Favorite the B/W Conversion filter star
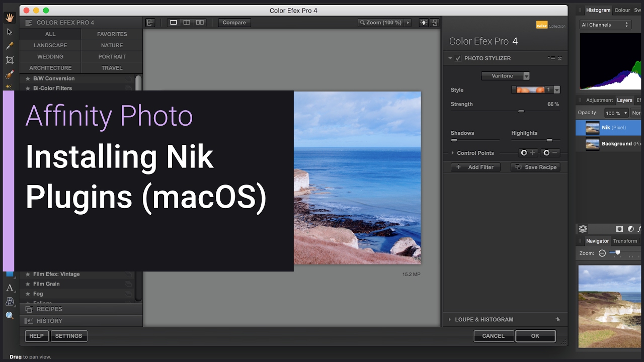 coord(28,78)
